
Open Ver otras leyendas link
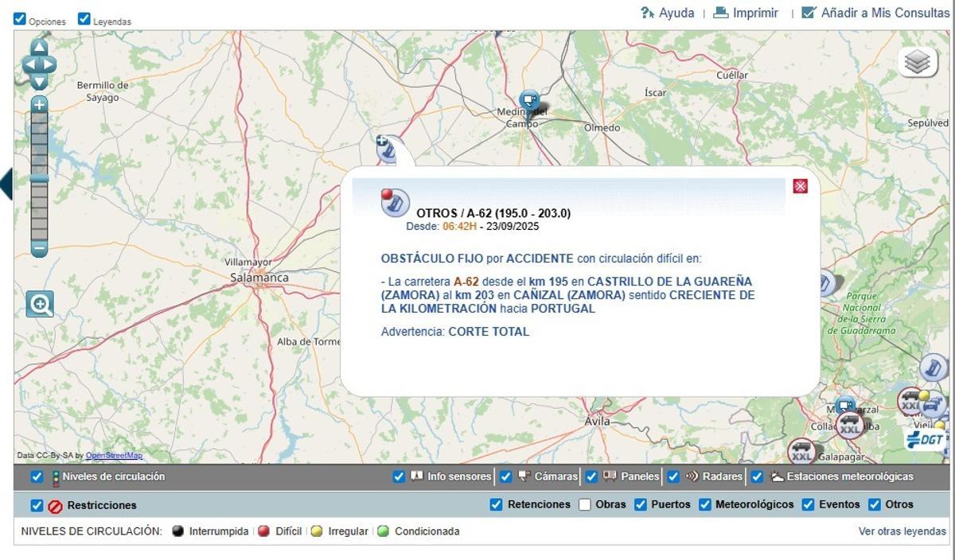pyautogui.click(x=902, y=531)
